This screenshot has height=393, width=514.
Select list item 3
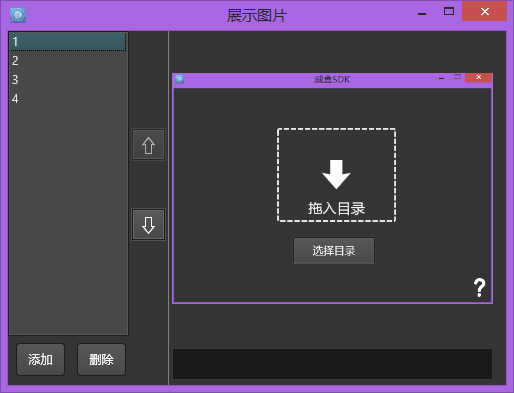[68, 80]
